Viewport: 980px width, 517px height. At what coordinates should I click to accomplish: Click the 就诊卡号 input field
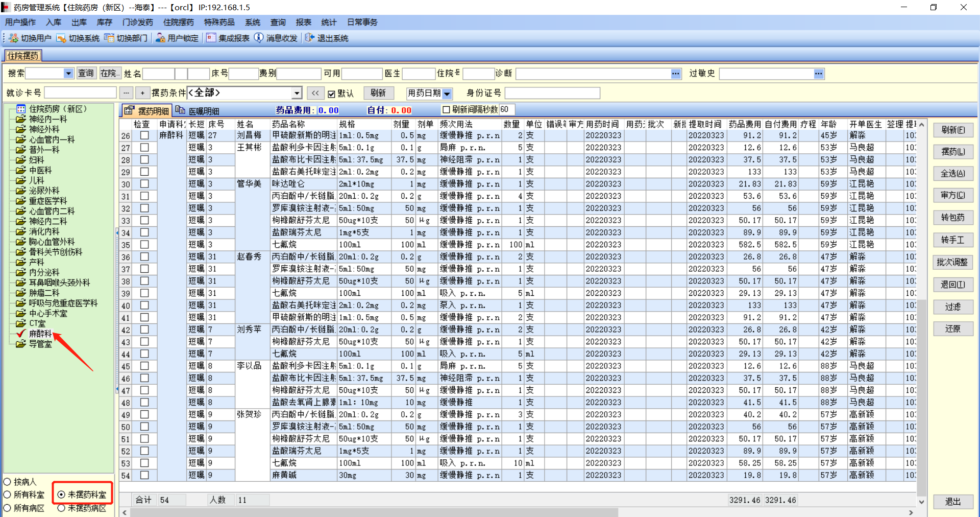click(x=81, y=93)
